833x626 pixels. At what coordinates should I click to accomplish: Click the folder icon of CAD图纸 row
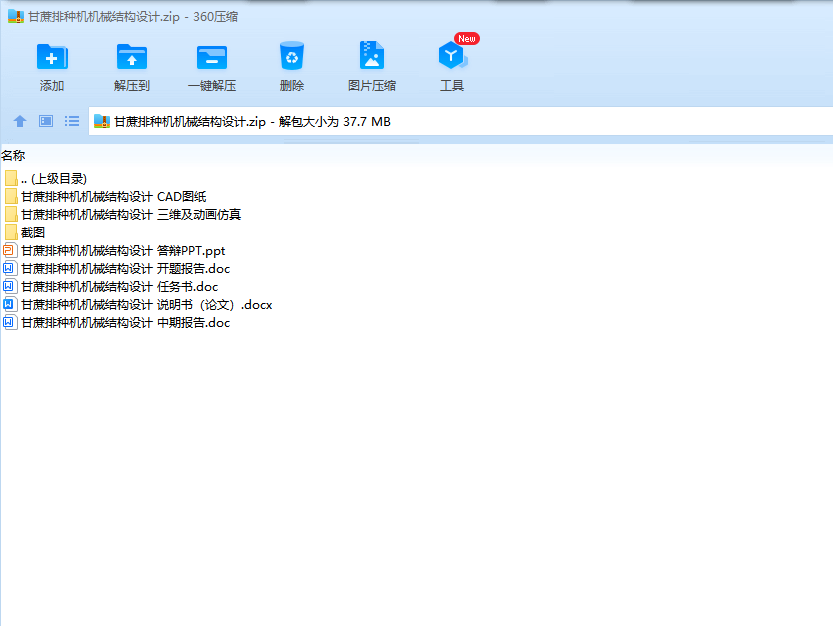point(11,197)
